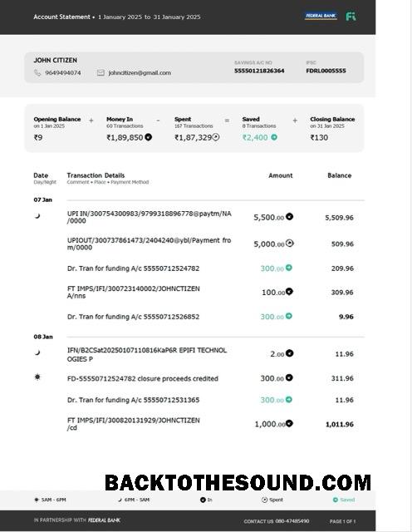This screenshot has height=532, width=412.
Task: Click the Closing Balance value ₹130
Action: click(x=319, y=137)
